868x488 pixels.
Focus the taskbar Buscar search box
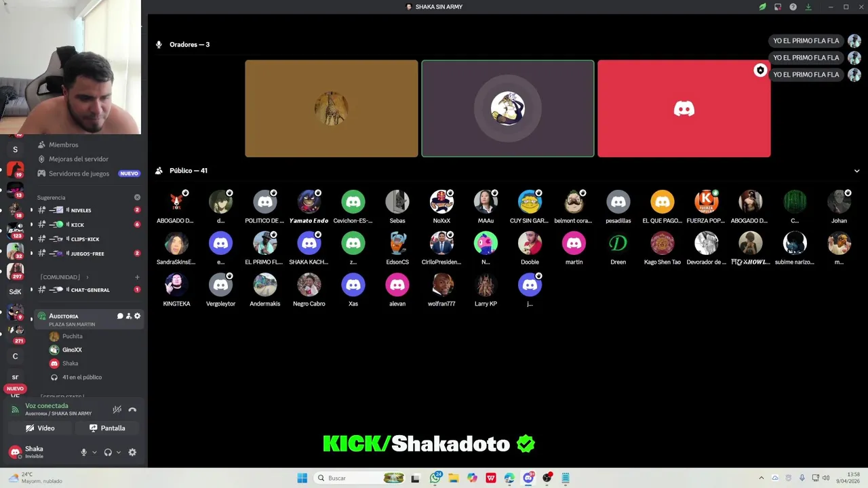[x=361, y=478]
